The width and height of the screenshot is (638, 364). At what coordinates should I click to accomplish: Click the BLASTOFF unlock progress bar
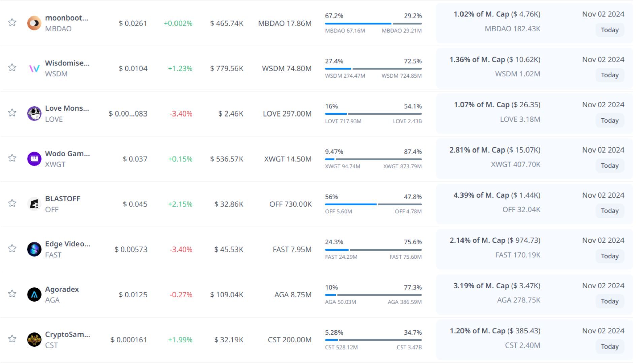pos(373,204)
